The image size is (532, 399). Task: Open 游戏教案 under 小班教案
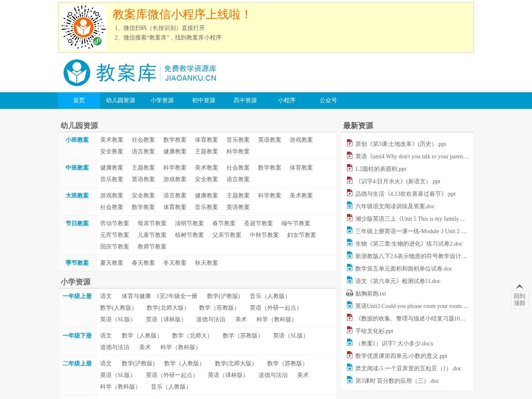pos(301,140)
